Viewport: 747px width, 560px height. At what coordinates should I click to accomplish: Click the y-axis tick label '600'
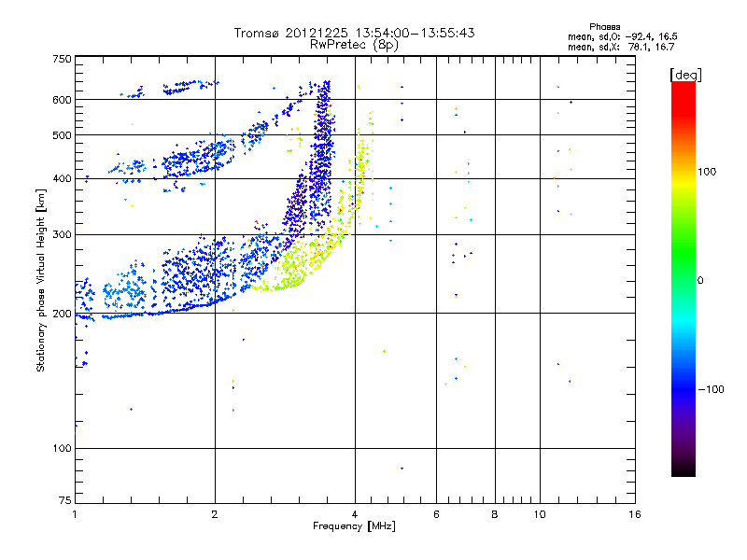(x=63, y=100)
